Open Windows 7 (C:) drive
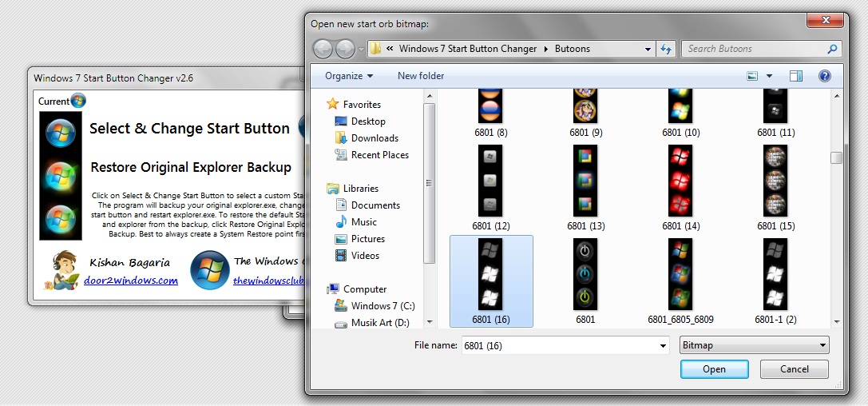Viewport: 868px width, 406px height. pyautogui.click(x=375, y=306)
